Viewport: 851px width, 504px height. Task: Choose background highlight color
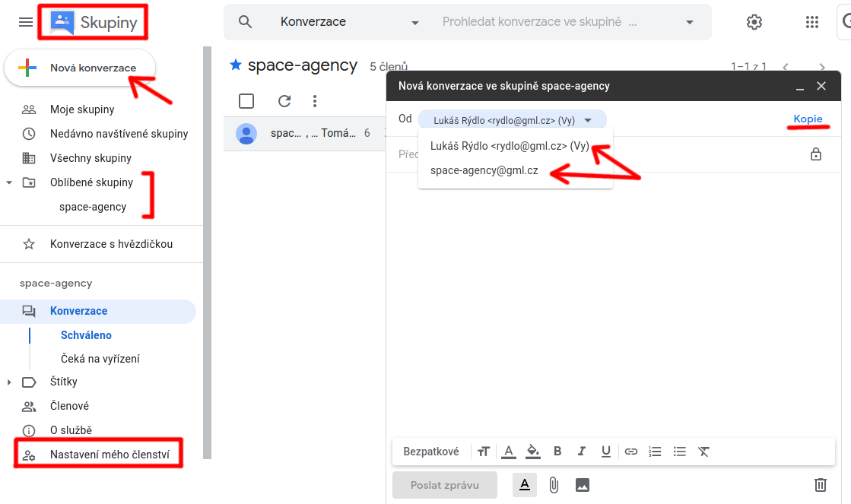(x=533, y=452)
